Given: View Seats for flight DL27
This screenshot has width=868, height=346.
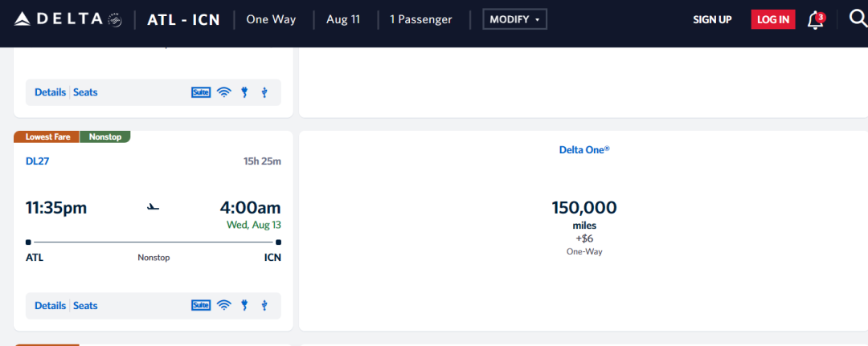Looking at the screenshot, I should point(85,305).
